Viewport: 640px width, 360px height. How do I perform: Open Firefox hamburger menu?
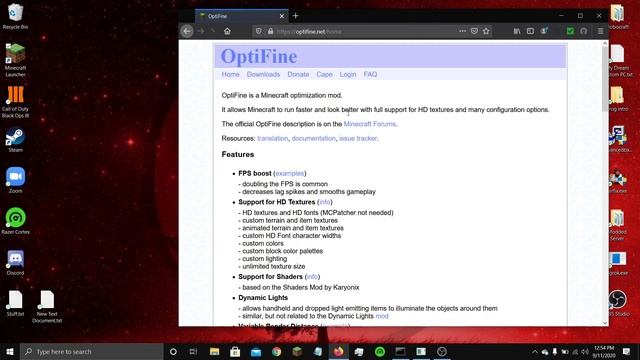(x=600, y=31)
